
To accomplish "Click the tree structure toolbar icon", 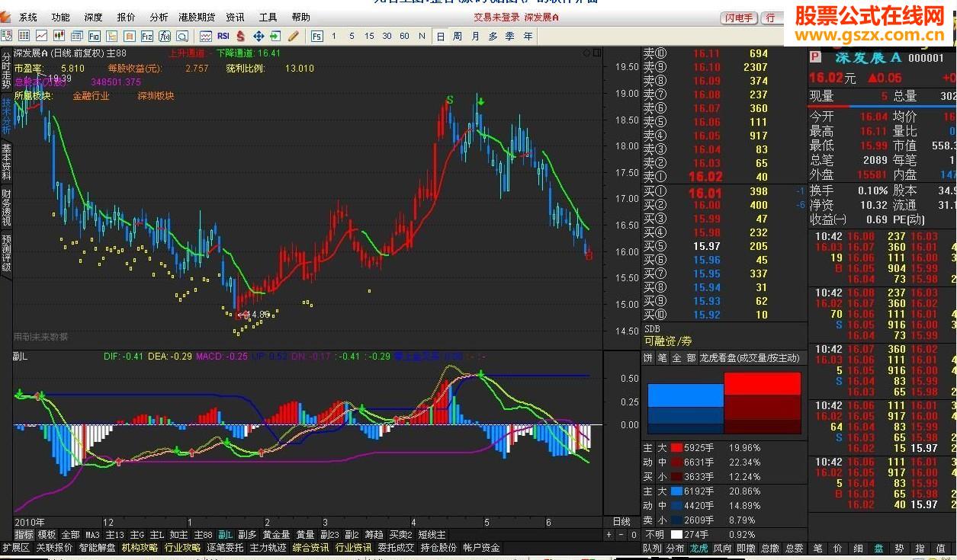I will [x=112, y=36].
